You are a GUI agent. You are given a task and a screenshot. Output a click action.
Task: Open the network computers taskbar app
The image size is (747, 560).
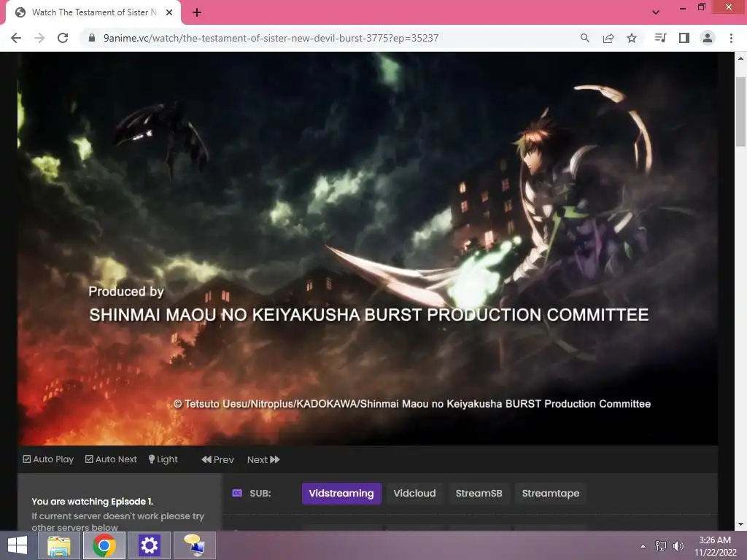[x=194, y=545]
